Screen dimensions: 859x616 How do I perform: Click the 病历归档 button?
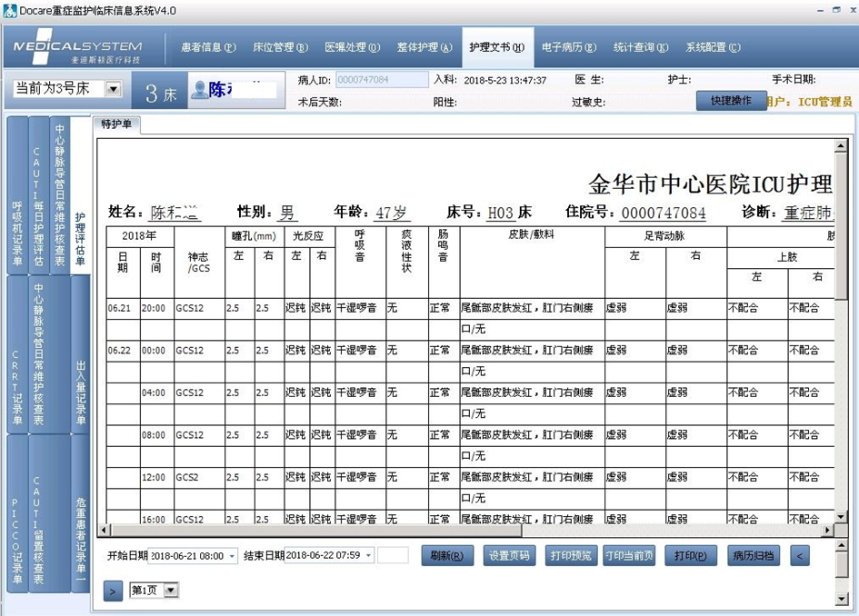[754, 556]
